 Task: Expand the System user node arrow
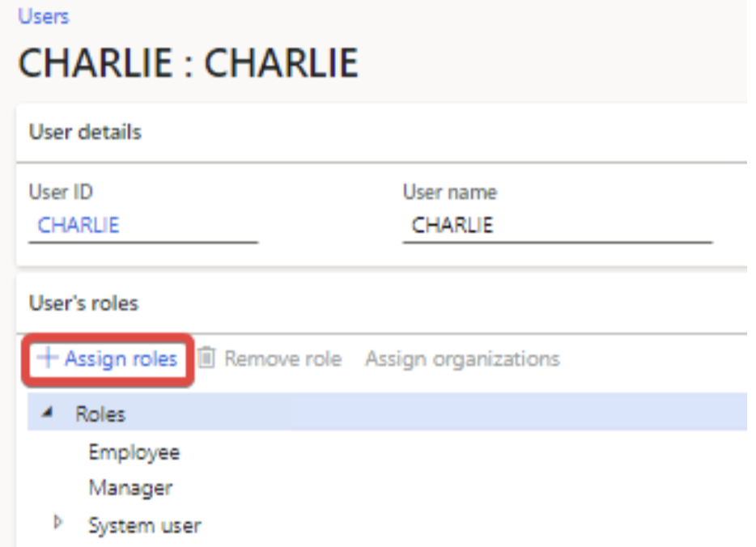tap(57, 524)
